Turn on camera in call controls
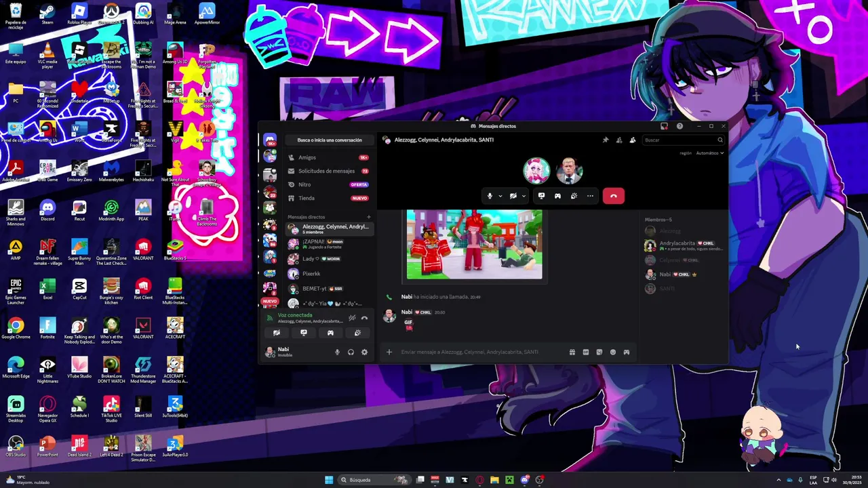This screenshot has height=488, width=868. pos(513,196)
